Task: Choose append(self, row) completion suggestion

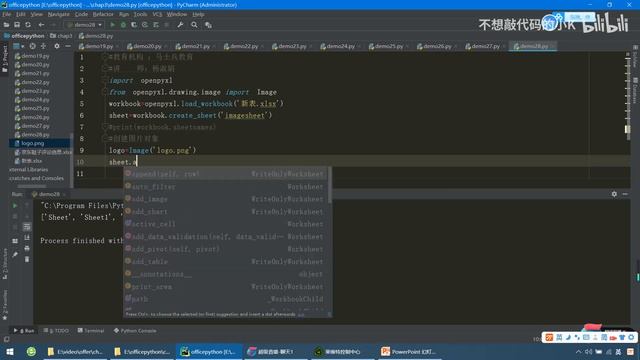Action: (225, 174)
